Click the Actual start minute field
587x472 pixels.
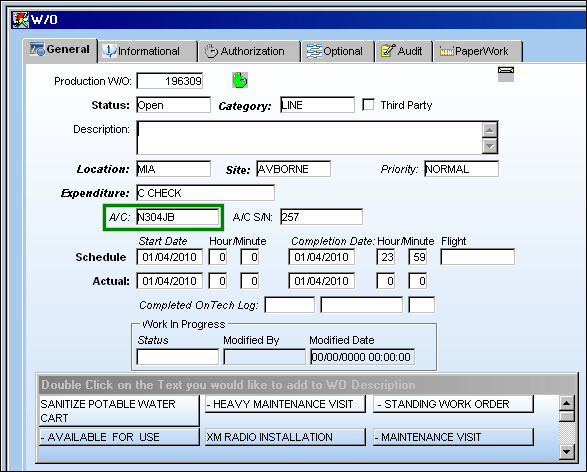pos(250,281)
